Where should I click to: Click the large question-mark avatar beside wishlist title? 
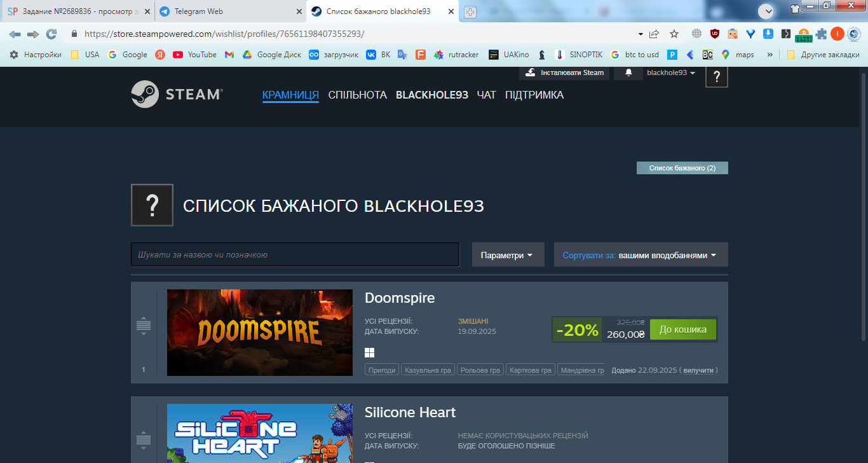152,205
